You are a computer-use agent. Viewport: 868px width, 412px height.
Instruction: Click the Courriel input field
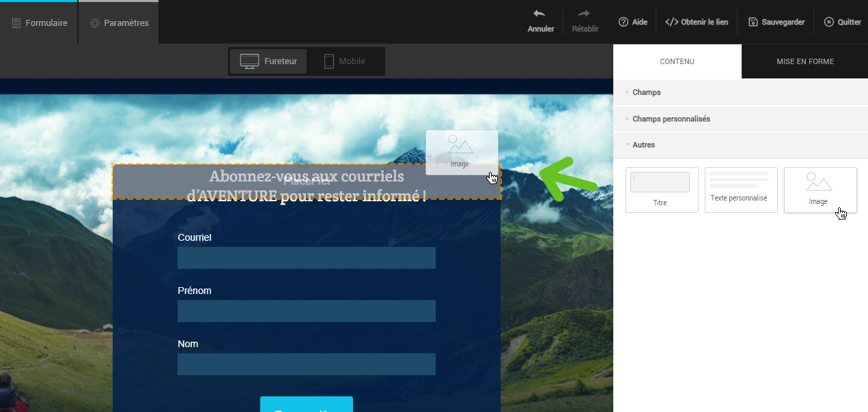pos(306,258)
